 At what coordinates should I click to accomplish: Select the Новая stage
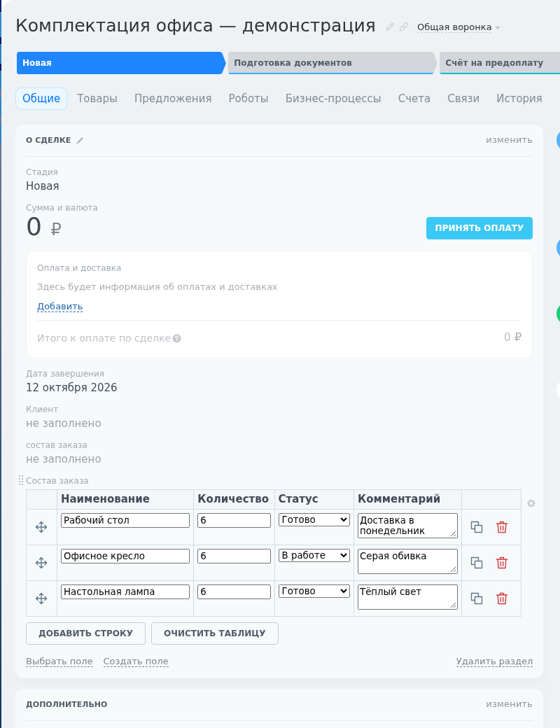tap(120, 63)
